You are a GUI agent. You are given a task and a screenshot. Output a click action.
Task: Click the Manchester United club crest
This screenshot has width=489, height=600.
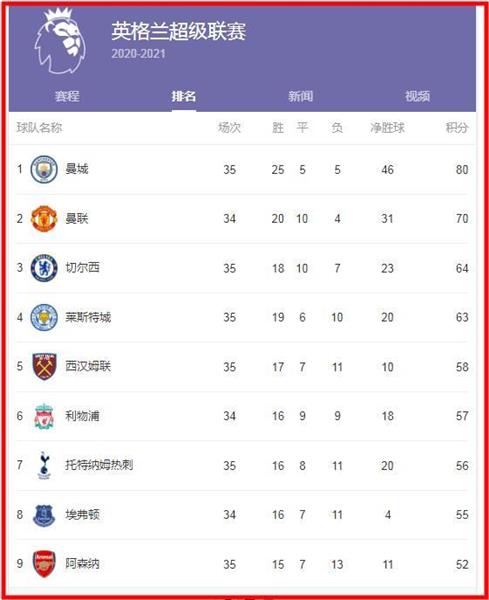[44, 218]
